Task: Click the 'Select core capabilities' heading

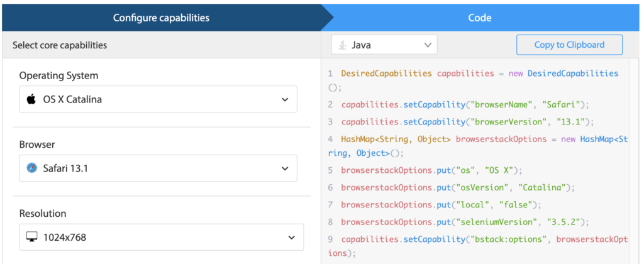Action: pos(60,45)
